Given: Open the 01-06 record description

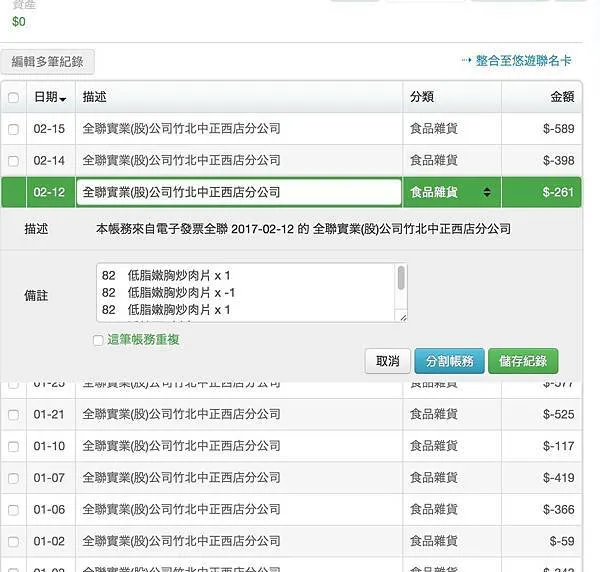Looking at the screenshot, I should [181, 510].
